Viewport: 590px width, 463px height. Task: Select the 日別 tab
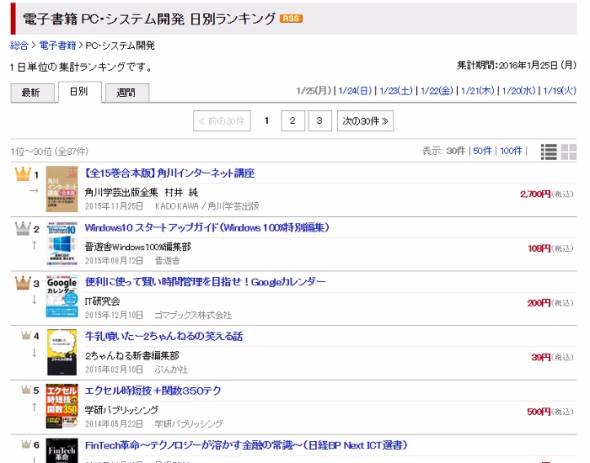click(79, 91)
